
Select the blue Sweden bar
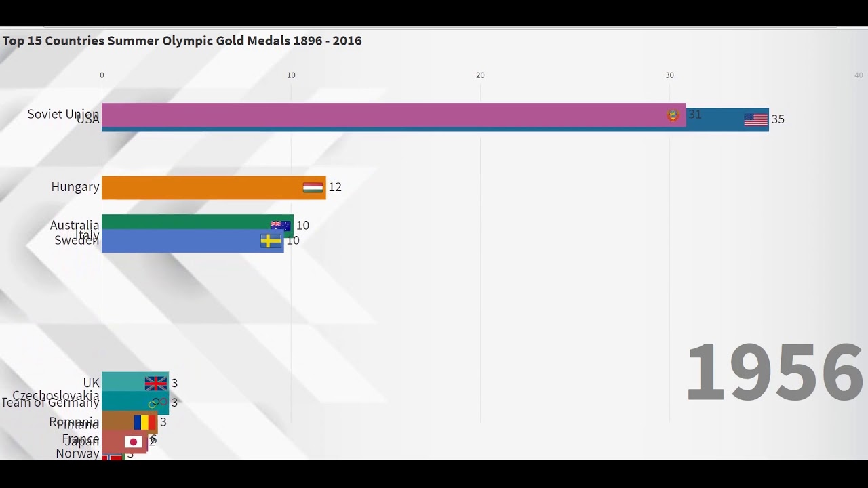coord(193,241)
